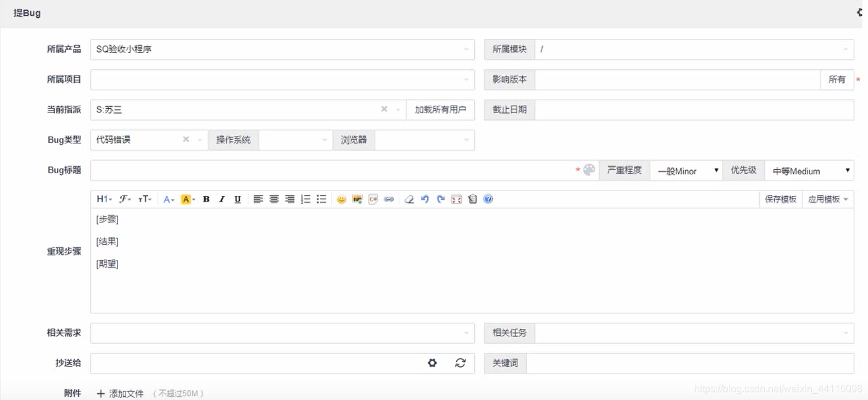Click the 关键词 input field

(690, 364)
